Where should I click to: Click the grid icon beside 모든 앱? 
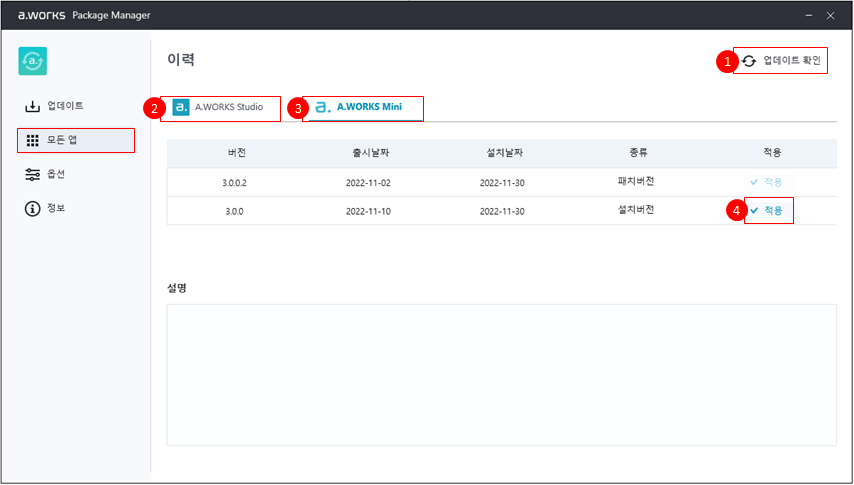tap(33, 141)
